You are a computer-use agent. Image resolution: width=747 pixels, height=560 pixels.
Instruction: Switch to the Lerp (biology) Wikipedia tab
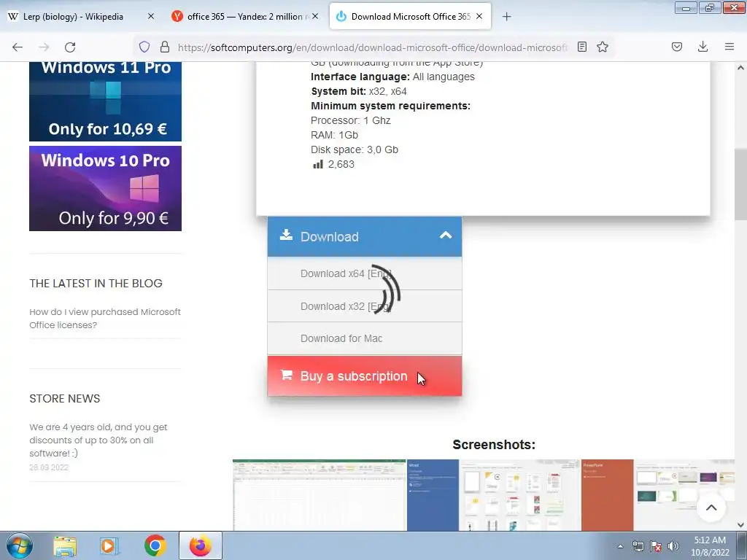[81, 16]
